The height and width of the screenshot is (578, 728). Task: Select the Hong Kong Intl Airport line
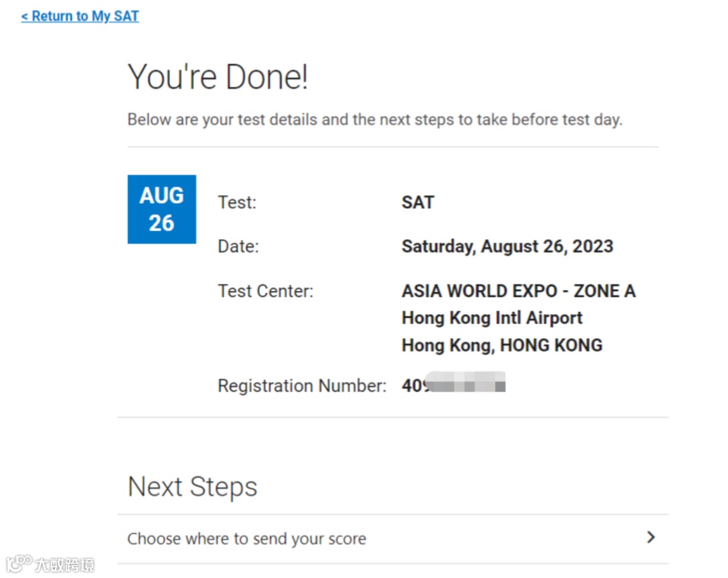(x=492, y=318)
